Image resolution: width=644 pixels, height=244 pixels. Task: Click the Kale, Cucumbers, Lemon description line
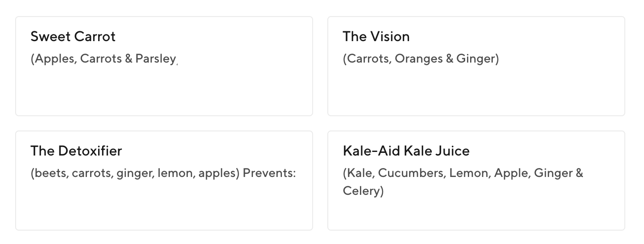pos(463,173)
